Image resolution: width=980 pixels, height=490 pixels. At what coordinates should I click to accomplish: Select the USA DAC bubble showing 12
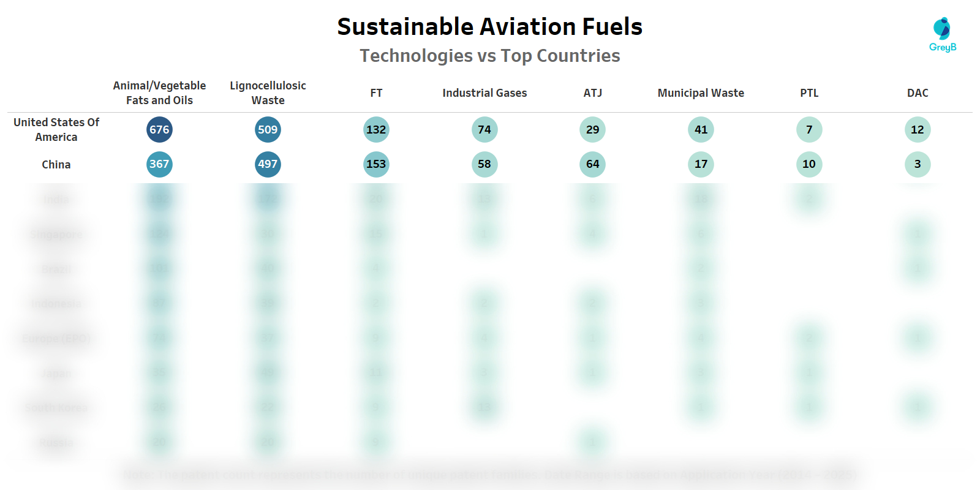click(x=917, y=130)
